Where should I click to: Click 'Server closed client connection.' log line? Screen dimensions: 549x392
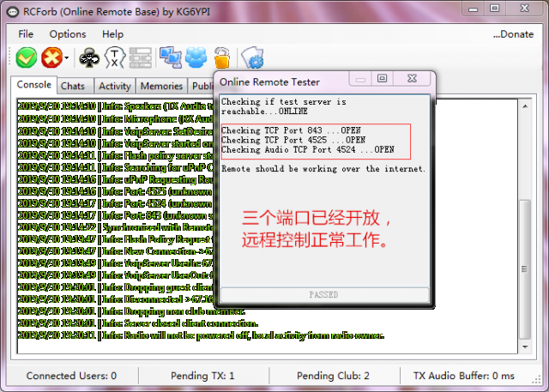tap(137, 323)
